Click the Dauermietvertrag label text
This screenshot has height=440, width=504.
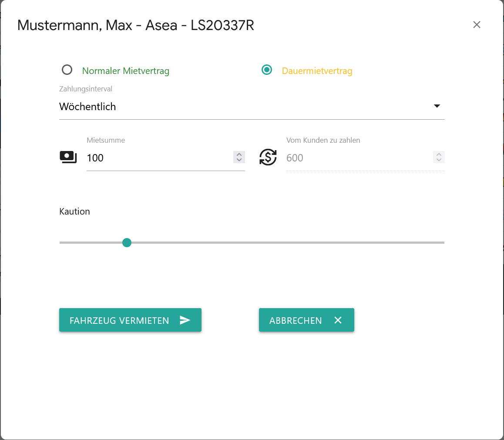[317, 71]
